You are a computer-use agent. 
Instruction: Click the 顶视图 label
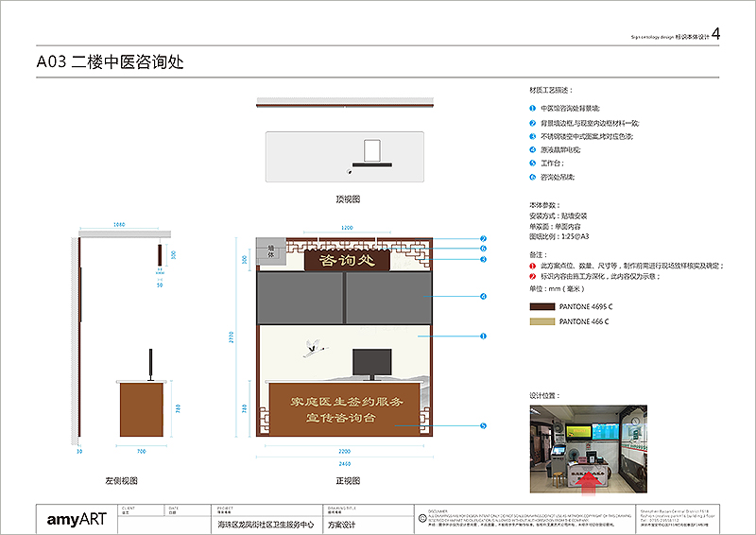pos(348,199)
